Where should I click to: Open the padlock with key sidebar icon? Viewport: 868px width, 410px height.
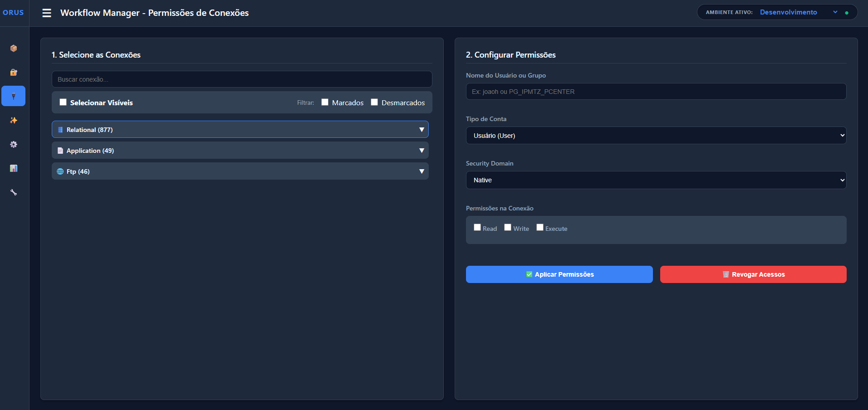pos(14,72)
